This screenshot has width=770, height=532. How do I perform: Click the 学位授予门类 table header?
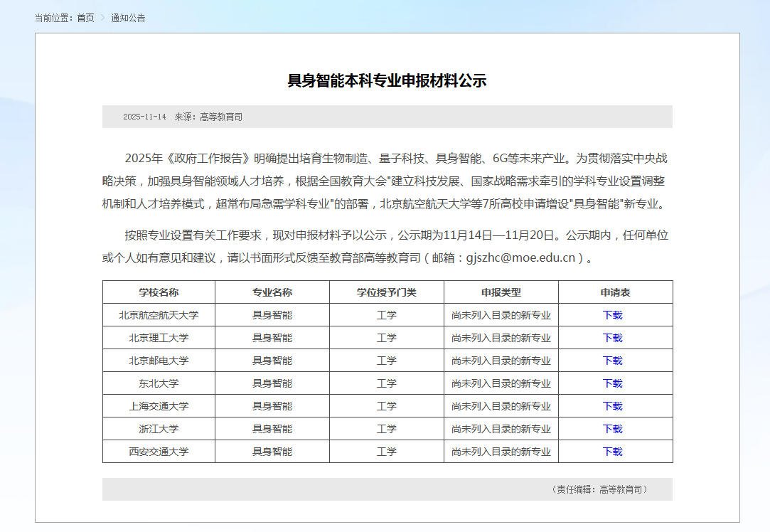coord(386,292)
